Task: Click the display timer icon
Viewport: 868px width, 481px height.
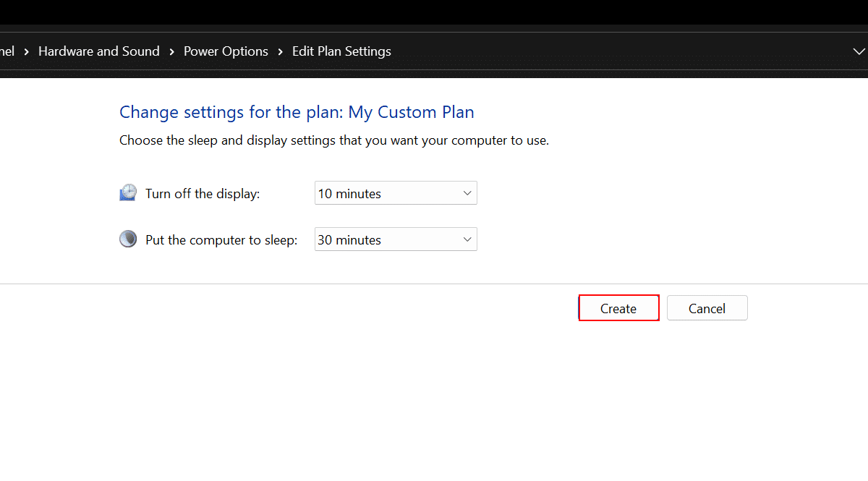Action: click(128, 193)
